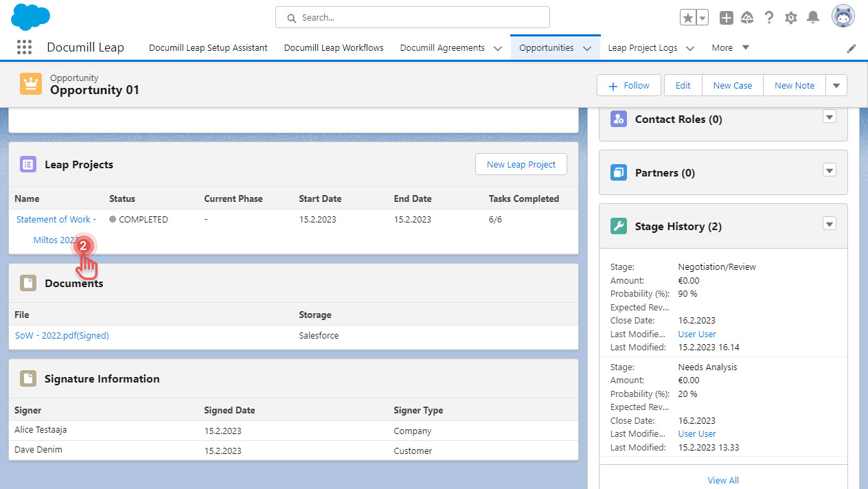
Task: Click the edit navigation pencil icon
Action: [852, 48]
